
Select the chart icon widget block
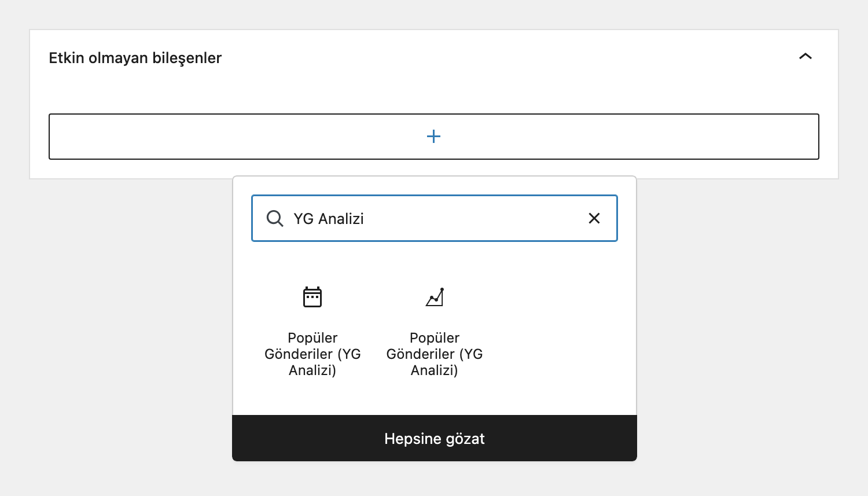click(x=435, y=297)
